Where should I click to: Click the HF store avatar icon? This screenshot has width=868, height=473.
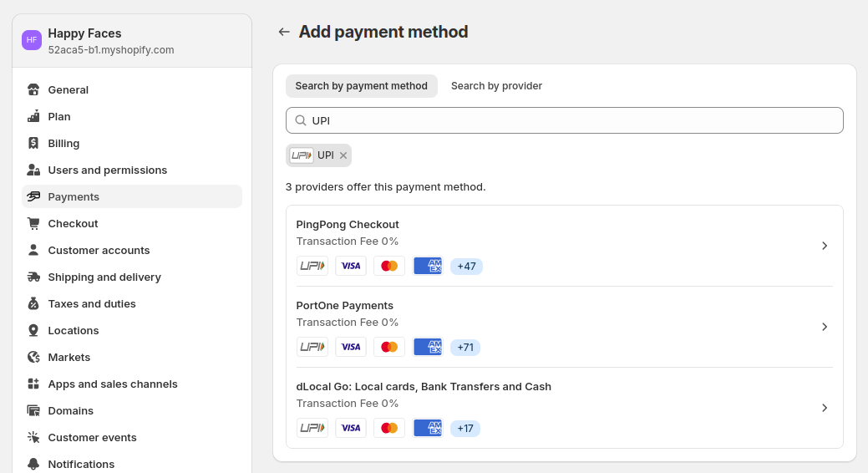[32, 40]
